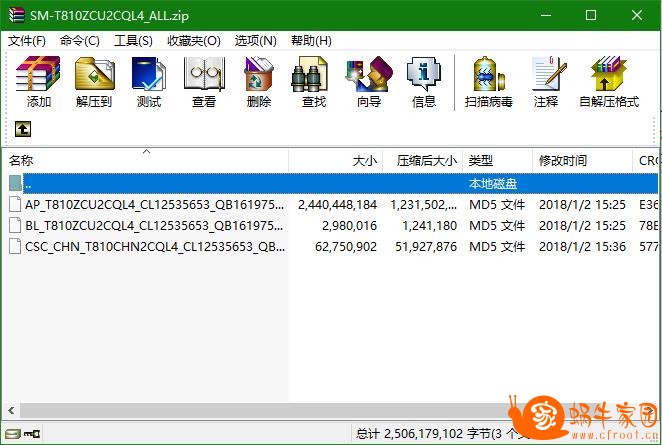The height and width of the screenshot is (445, 662).
Task: Click the key password icon in status bar
Action: [x=32, y=434]
